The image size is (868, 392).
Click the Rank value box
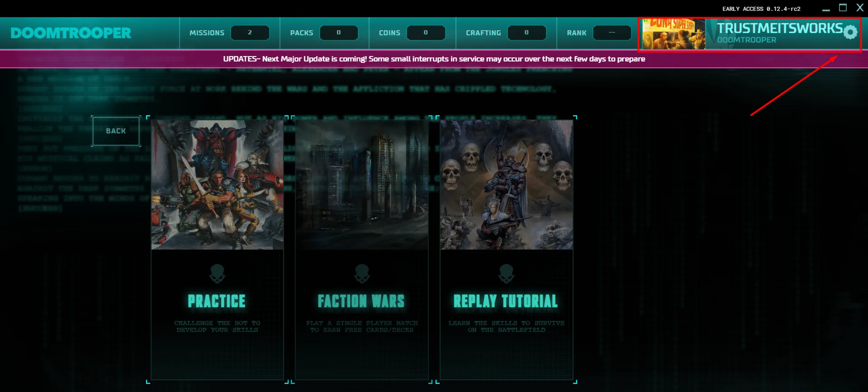tap(612, 33)
